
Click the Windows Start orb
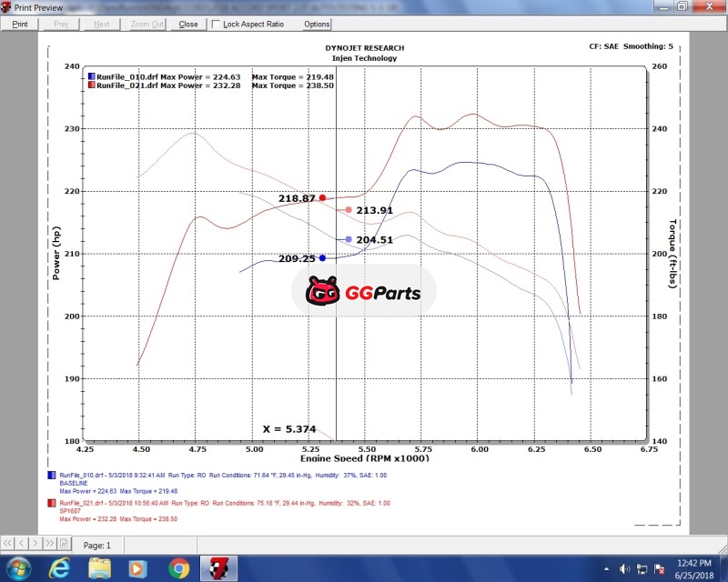18,568
